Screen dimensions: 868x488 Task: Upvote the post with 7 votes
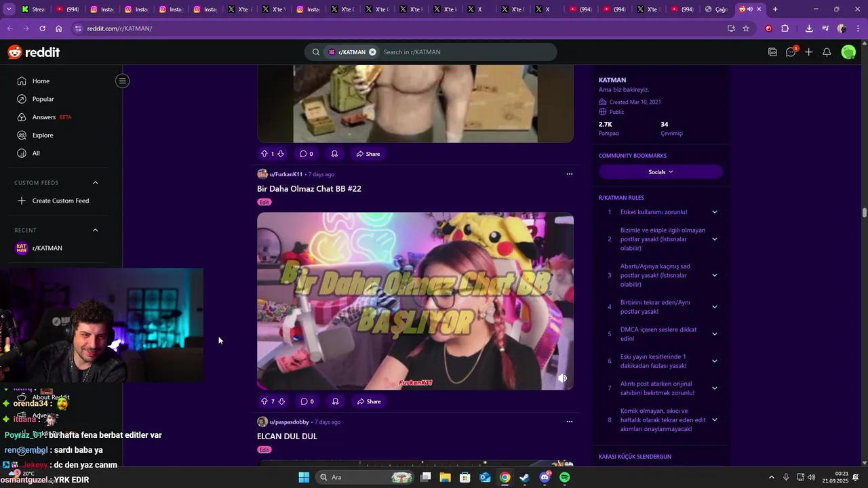(264, 401)
